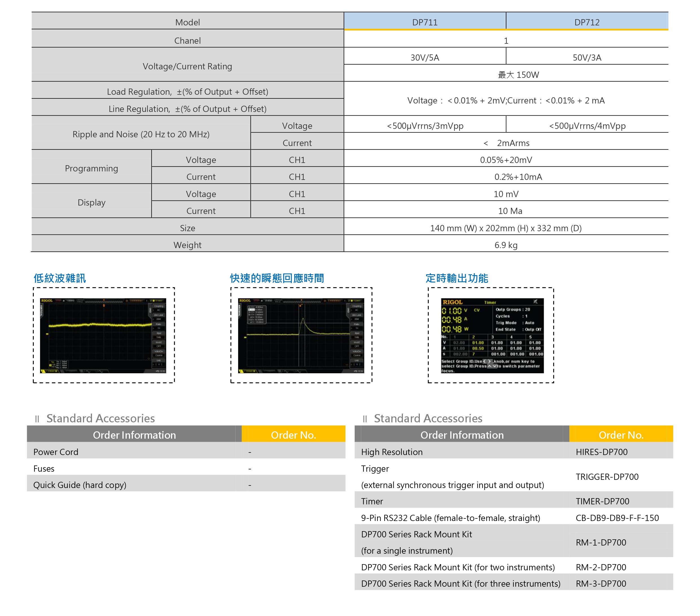Click the <500µVrms/3mVpp ripple value
This screenshot has width=700, height=616.
click(x=425, y=125)
